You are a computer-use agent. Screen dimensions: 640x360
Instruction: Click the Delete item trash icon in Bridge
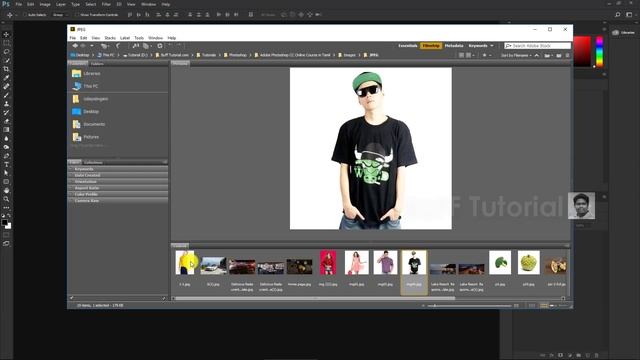click(567, 55)
